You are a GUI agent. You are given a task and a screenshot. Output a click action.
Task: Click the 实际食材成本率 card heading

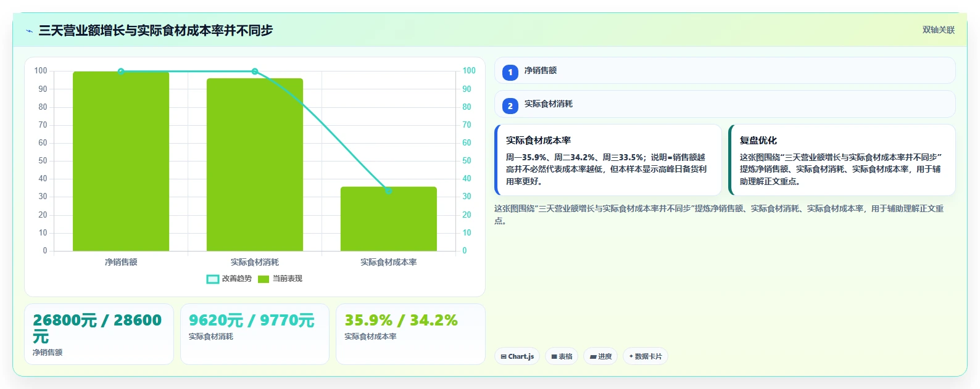[x=538, y=141]
